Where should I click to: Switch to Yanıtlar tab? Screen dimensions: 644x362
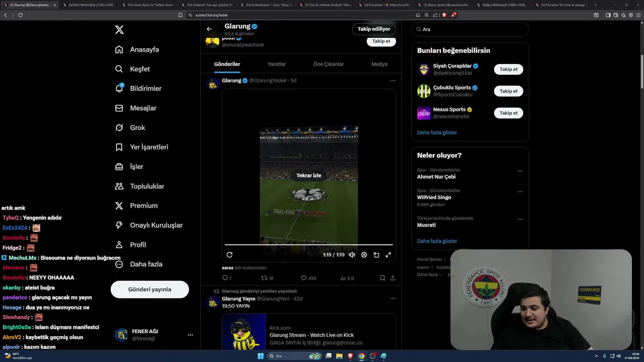click(277, 64)
